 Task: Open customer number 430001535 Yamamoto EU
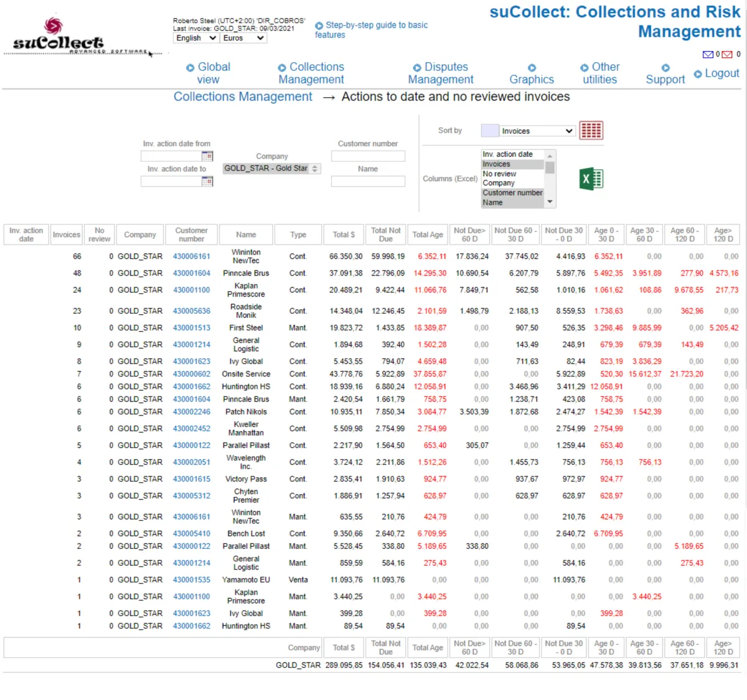(x=192, y=580)
